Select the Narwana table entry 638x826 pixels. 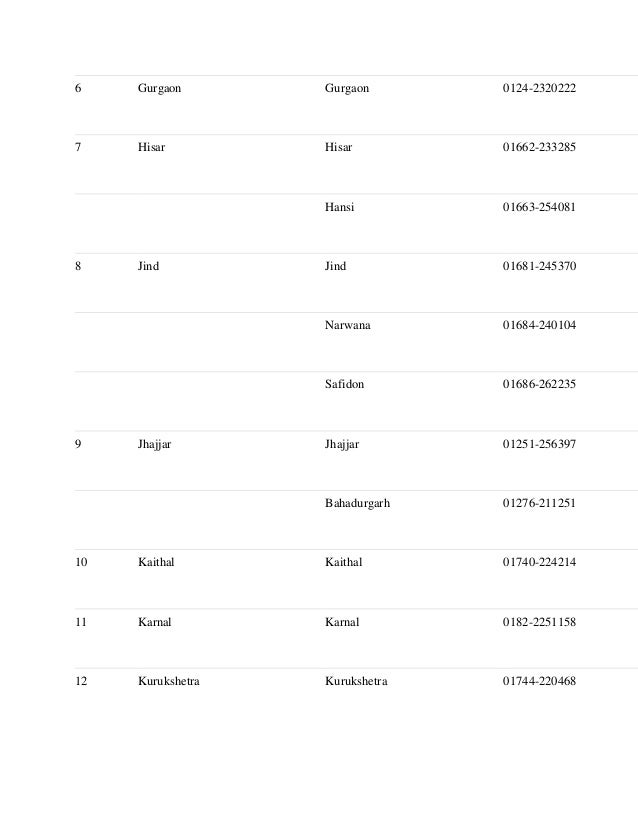tap(347, 326)
